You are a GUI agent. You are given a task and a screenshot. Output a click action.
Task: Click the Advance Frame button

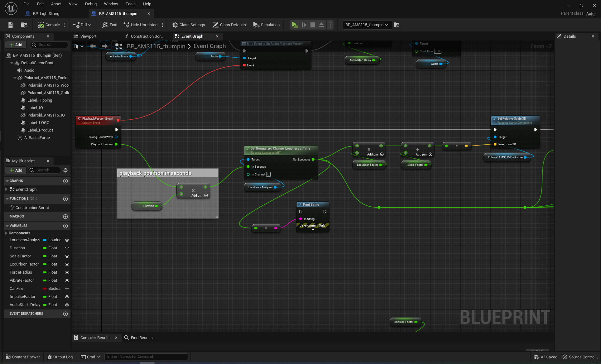(304, 25)
